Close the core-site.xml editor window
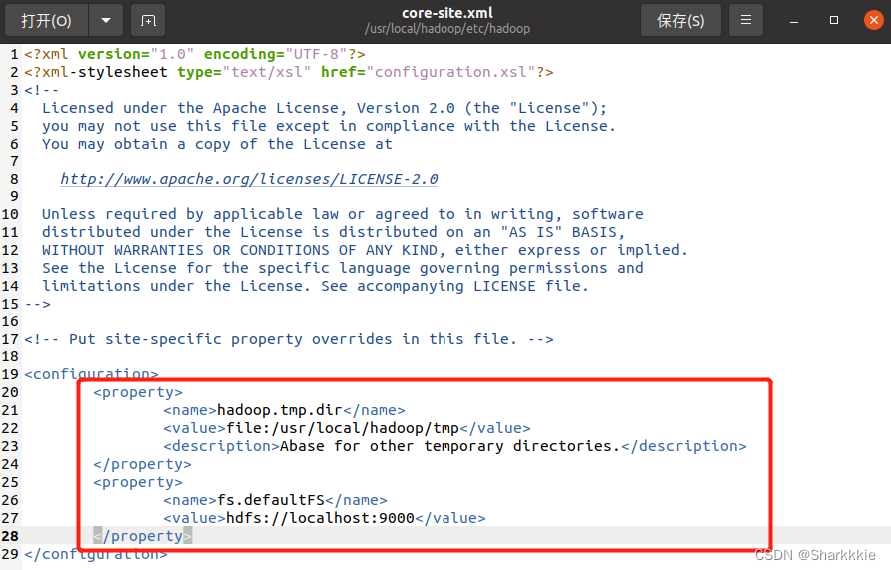Image resolution: width=891 pixels, height=570 pixels. tap(873, 20)
